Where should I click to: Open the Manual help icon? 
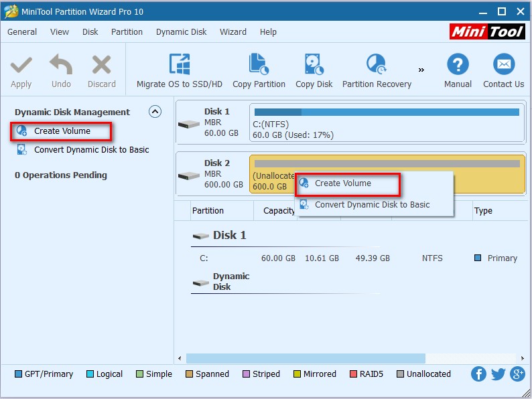tap(458, 64)
